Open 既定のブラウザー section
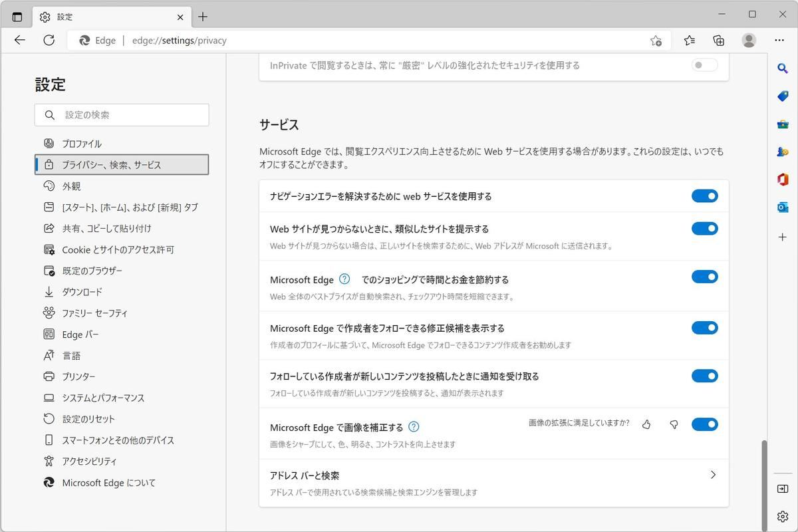The height and width of the screenshot is (532, 798). [122, 271]
